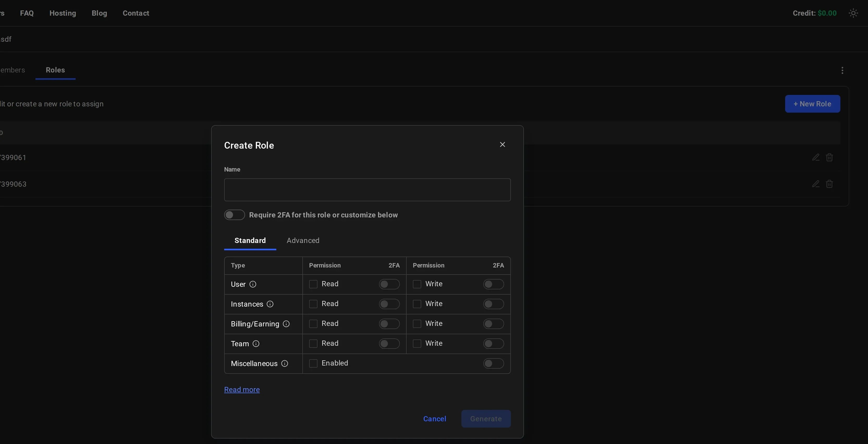
Task: Enable 2FA toggle for Billing/Earning Read
Action: [x=389, y=324]
